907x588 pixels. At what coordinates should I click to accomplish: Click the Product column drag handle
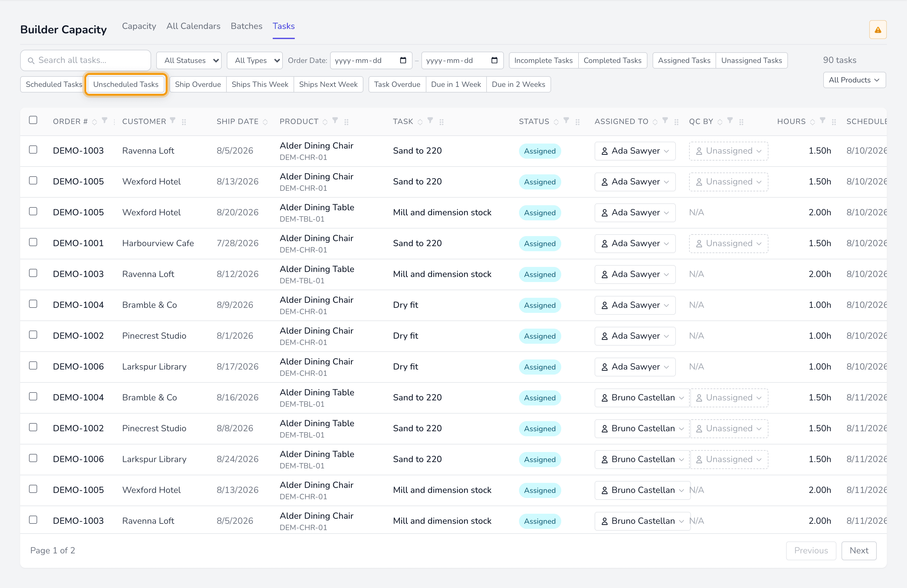tap(346, 122)
